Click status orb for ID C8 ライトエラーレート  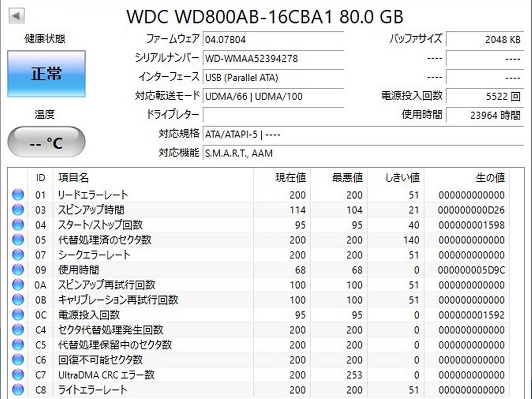pyautogui.click(x=18, y=390)
